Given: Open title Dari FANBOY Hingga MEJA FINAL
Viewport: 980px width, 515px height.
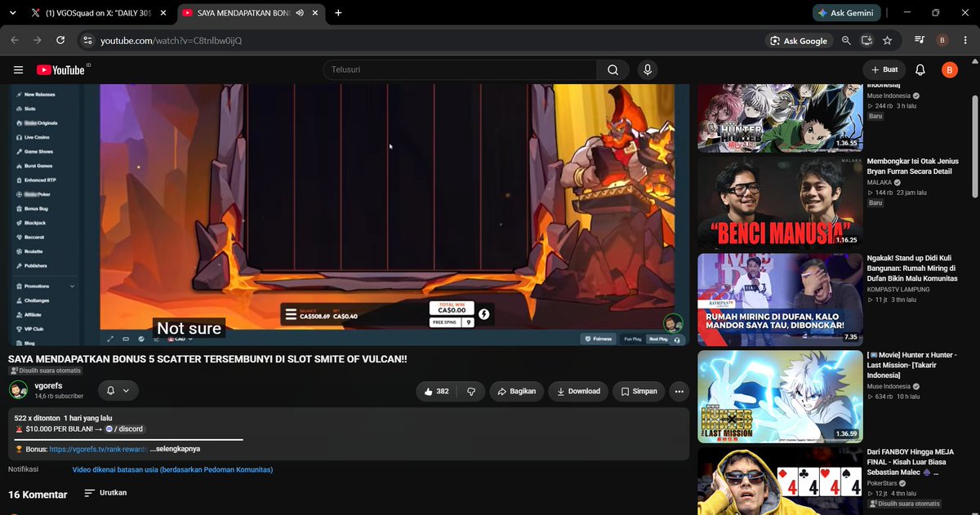Looking at the screenshot, I should pyautogui.click(x=911, y=462).
